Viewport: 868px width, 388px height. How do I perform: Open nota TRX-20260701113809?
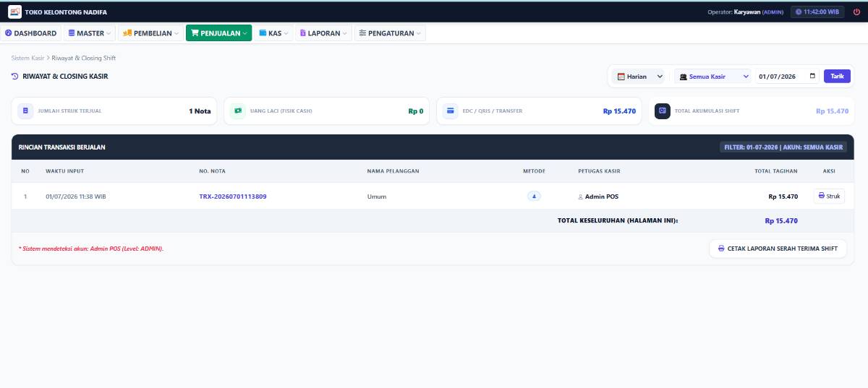233,197
